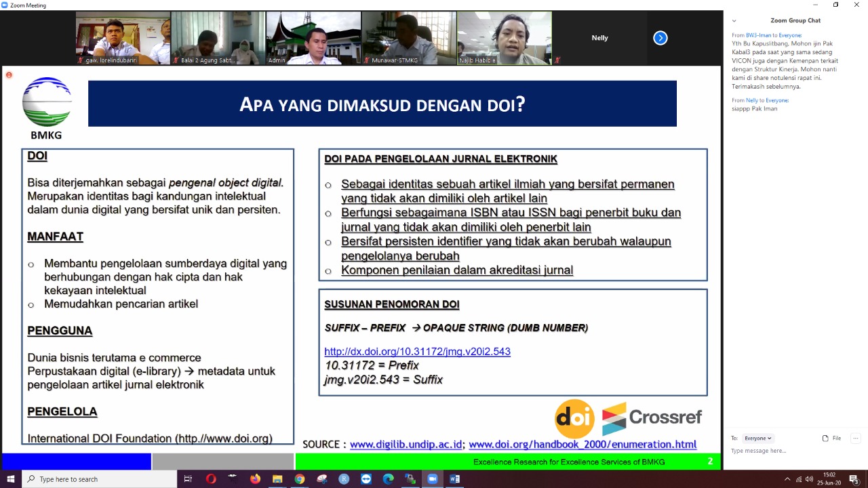Image resolution: width=868 pixels, height=488 pixels.
Task: Open File Explorer from the taskbar
Action: [x=277, y=479]
